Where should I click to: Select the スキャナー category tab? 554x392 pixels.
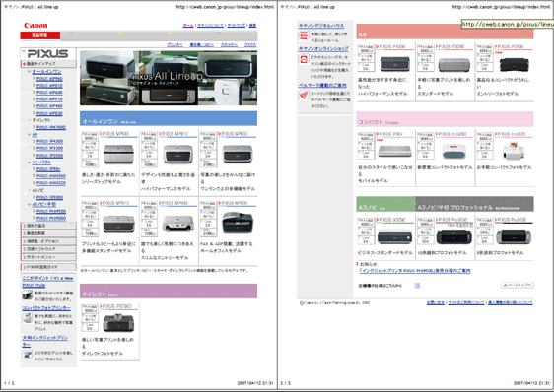[x=230, y=45]
